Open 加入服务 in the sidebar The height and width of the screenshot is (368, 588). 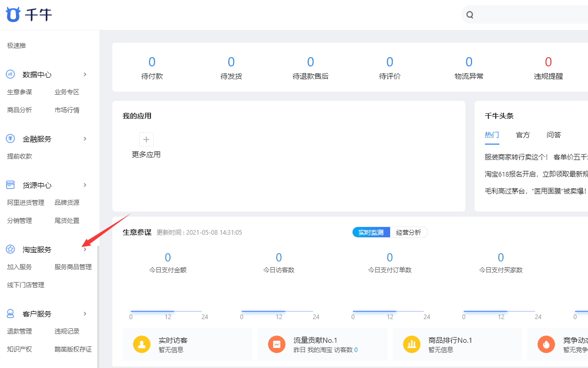(20, 267)
